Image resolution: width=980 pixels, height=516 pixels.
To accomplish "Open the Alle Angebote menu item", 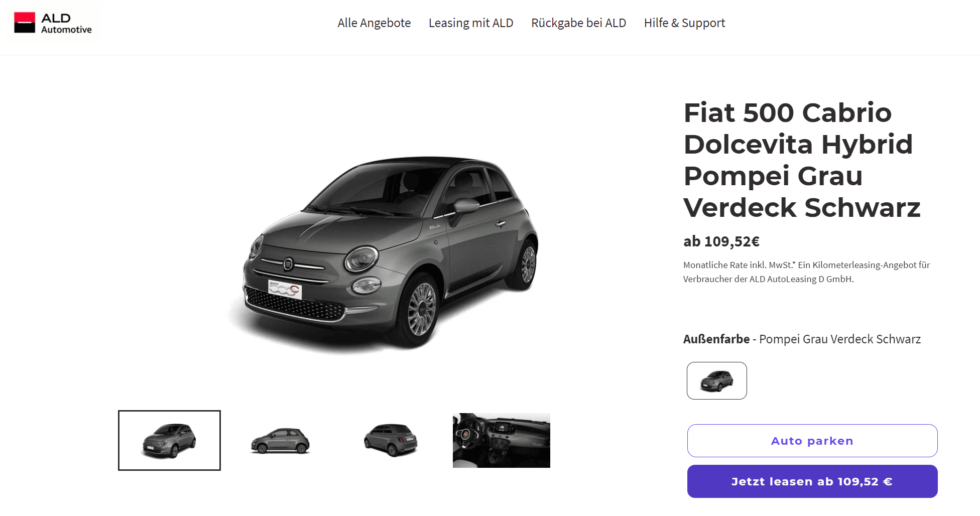I will 374,23.
